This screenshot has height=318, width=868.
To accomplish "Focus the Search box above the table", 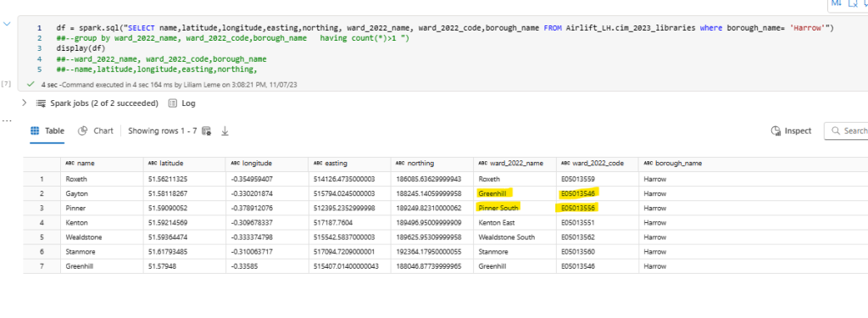I will pos(847,131).
